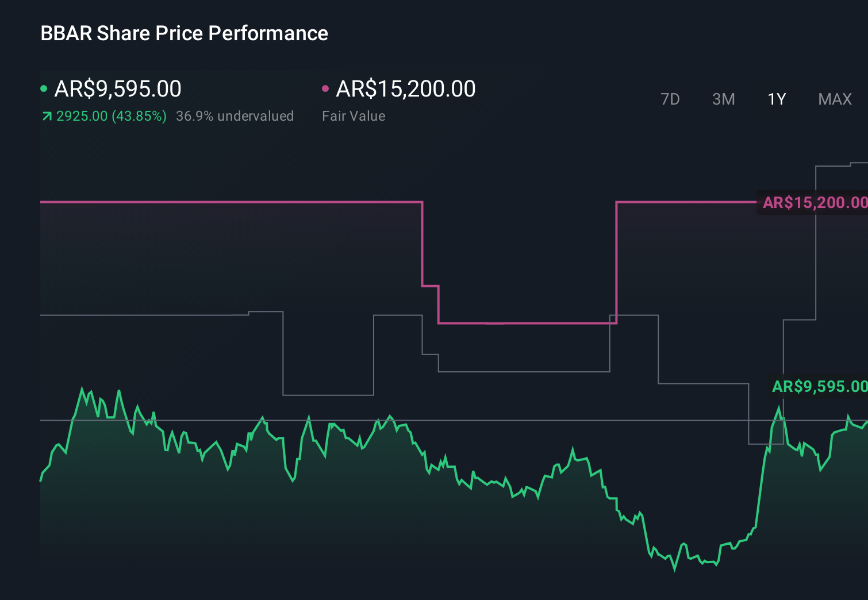Screen dimensions: 868x600
Task: Switch to the 7D time range
Action: click(x=670, y=99)
